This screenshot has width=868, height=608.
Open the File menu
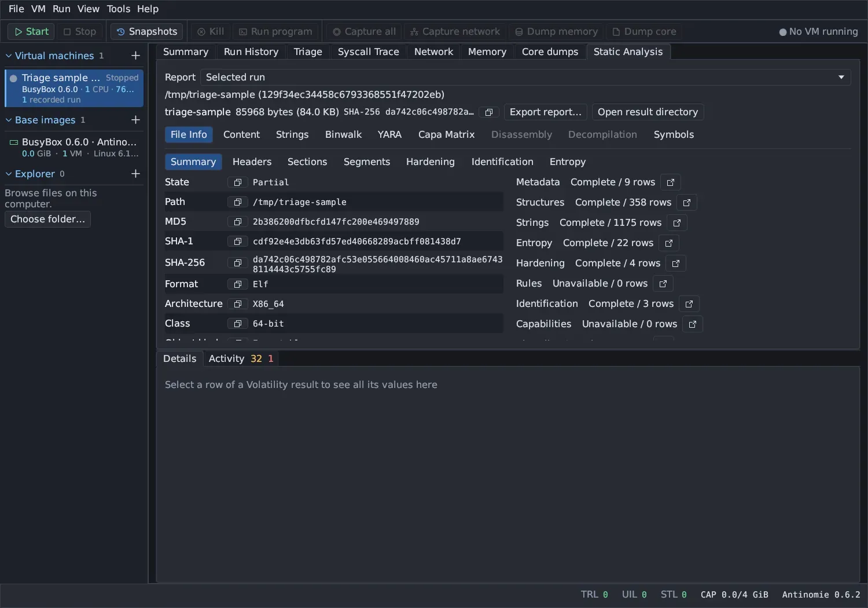pyautogui.click(x=16, y=9)
